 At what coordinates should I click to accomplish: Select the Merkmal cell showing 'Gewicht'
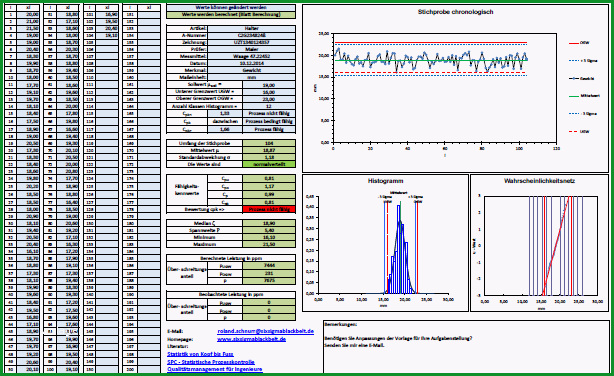(x=251, y=70)
